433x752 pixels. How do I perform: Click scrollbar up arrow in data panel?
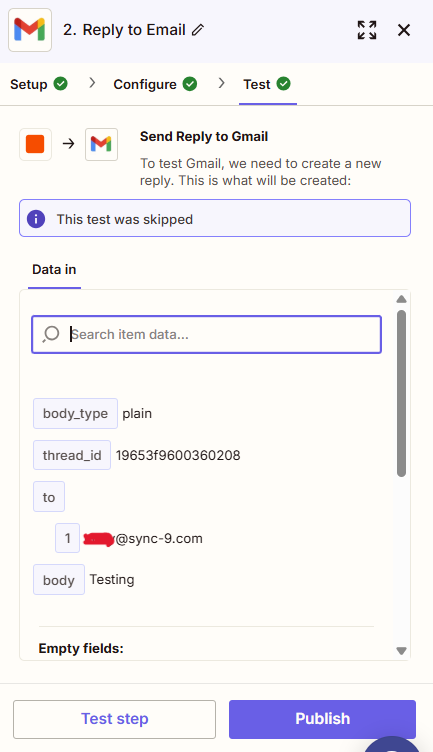click(401, 299)
